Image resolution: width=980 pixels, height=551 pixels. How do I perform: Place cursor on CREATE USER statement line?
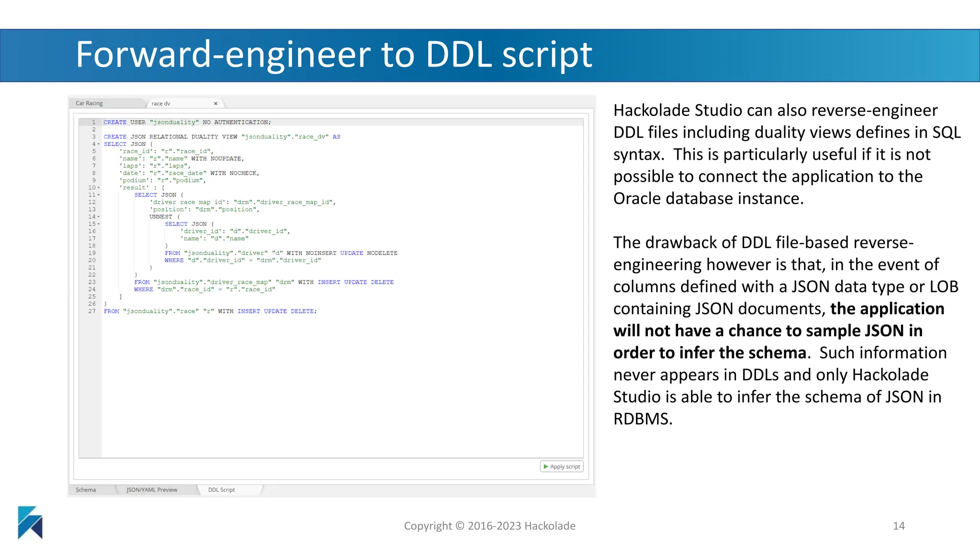[187, 122]
